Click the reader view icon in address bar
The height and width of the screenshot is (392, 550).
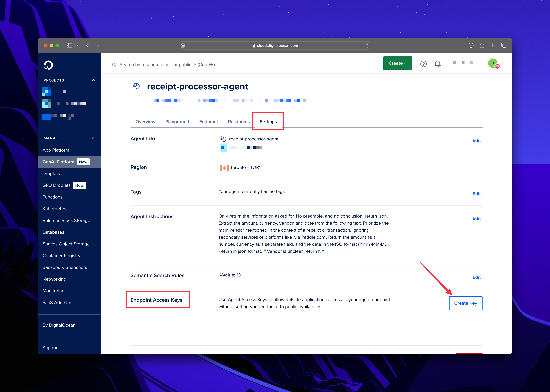tap(183, 45)
